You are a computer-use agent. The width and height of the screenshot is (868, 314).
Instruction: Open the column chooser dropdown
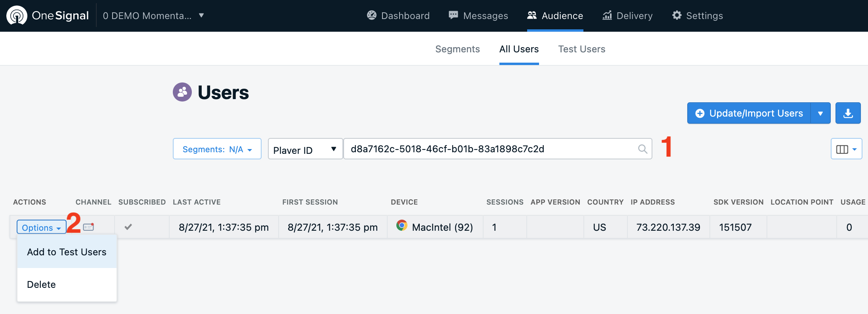pos(846,149)
